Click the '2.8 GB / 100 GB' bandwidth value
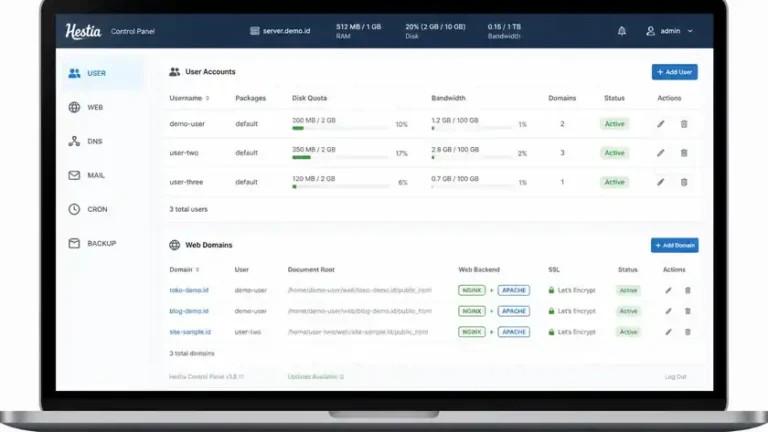Screen dimensions: 768x432 coord(455,149)
